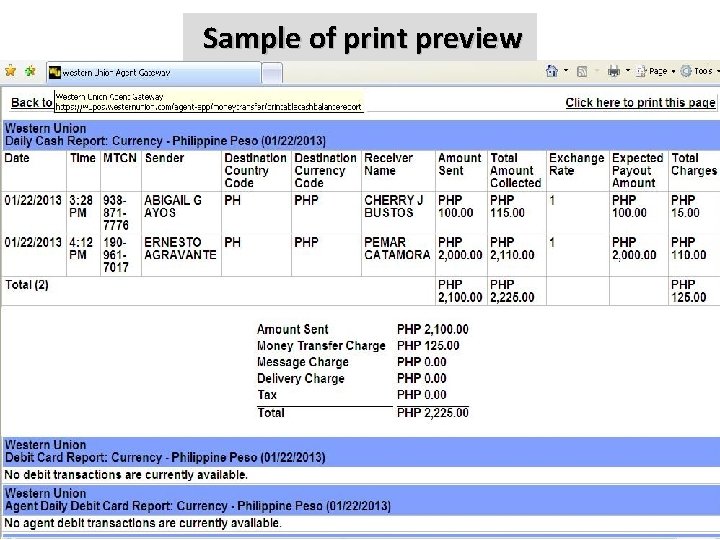
Task: Click sender ABIGAIL G AYOS
Action: 173,206
